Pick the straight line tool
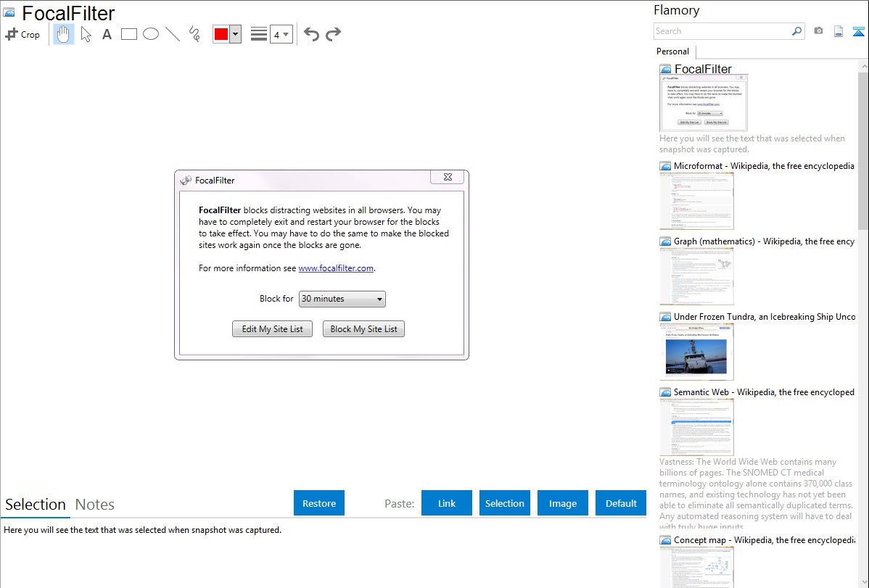The image size is (869, 588). pyautogui.click(x=173, y=34)
